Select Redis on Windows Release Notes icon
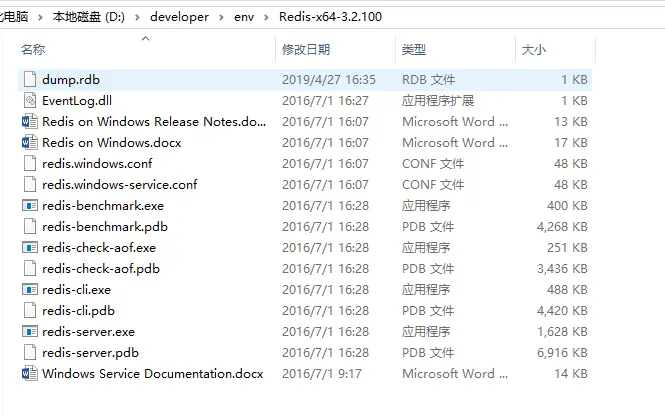This screenshot has width=665, height=416. (30, 122)
